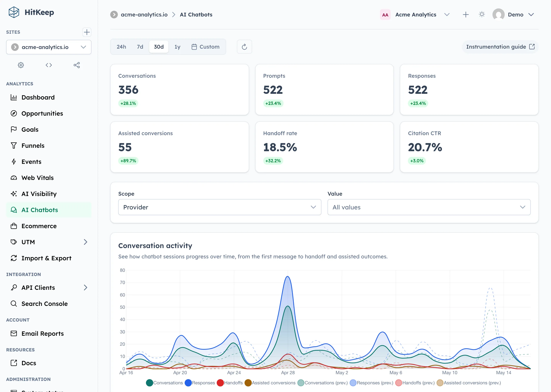This screenshot has height=392, width=551.
Task: Go to Search Console page
Action: [x=49, y=304]
